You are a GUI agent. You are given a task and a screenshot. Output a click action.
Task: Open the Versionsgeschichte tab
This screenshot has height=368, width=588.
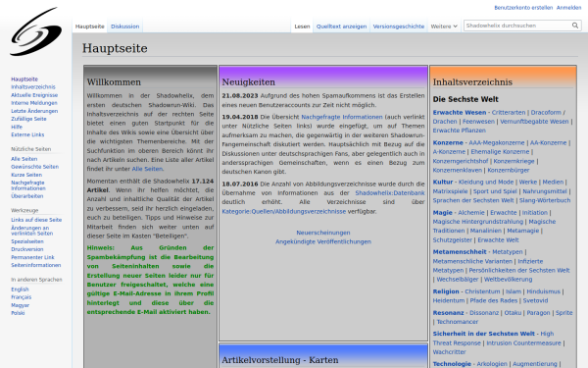pyautogui.click(x=398, y=26)
